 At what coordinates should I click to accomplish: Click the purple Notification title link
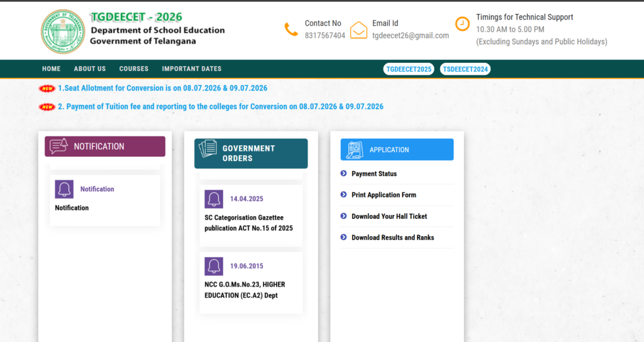click(97, 189)
